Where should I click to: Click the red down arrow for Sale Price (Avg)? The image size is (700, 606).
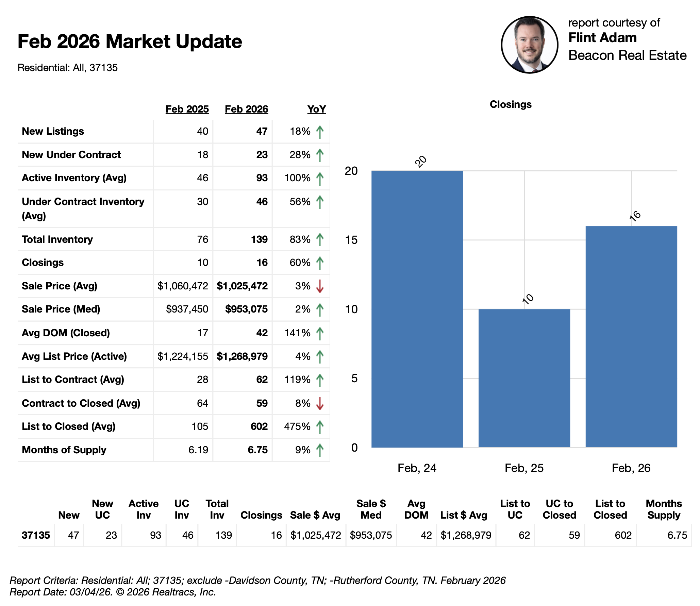[x=319, y=286]
